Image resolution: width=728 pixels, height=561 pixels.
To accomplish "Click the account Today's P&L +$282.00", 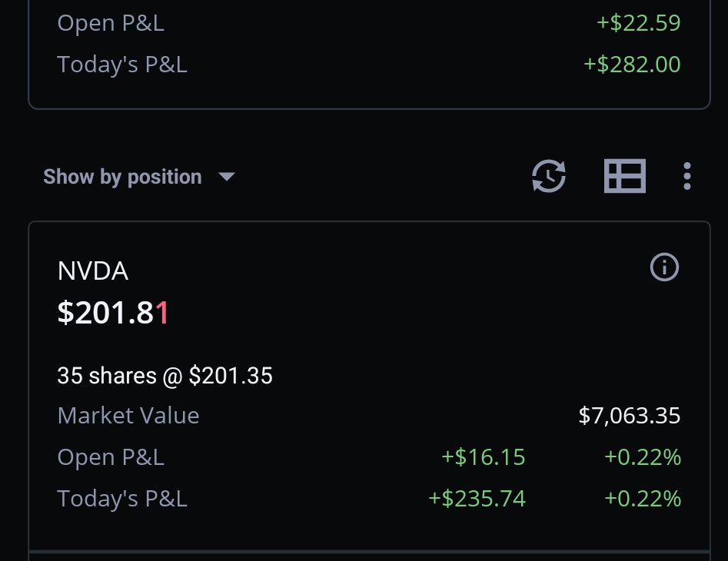I will click(x=632, y=65).
